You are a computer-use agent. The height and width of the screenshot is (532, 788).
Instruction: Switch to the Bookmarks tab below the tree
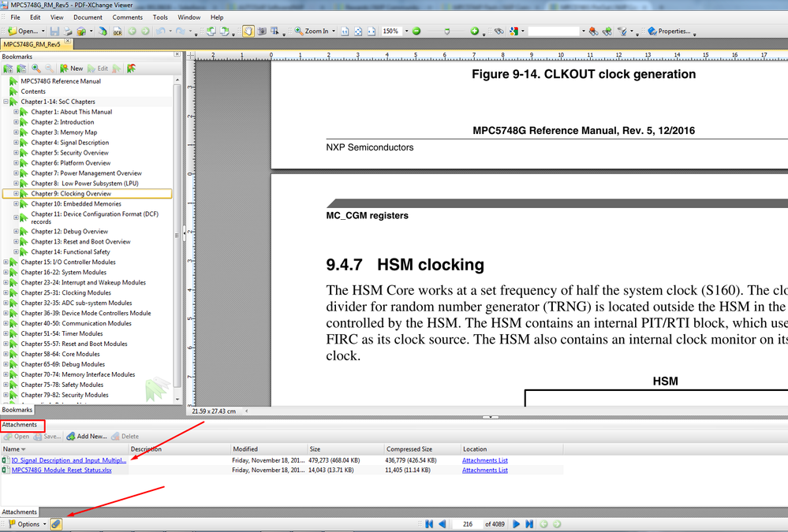(x=17, y=409)
